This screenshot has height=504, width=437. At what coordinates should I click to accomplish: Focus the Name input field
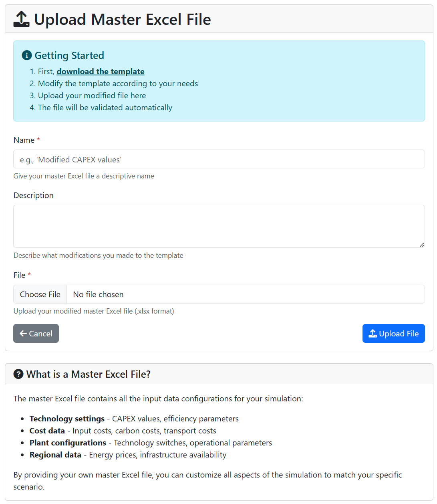click(219, 159)
